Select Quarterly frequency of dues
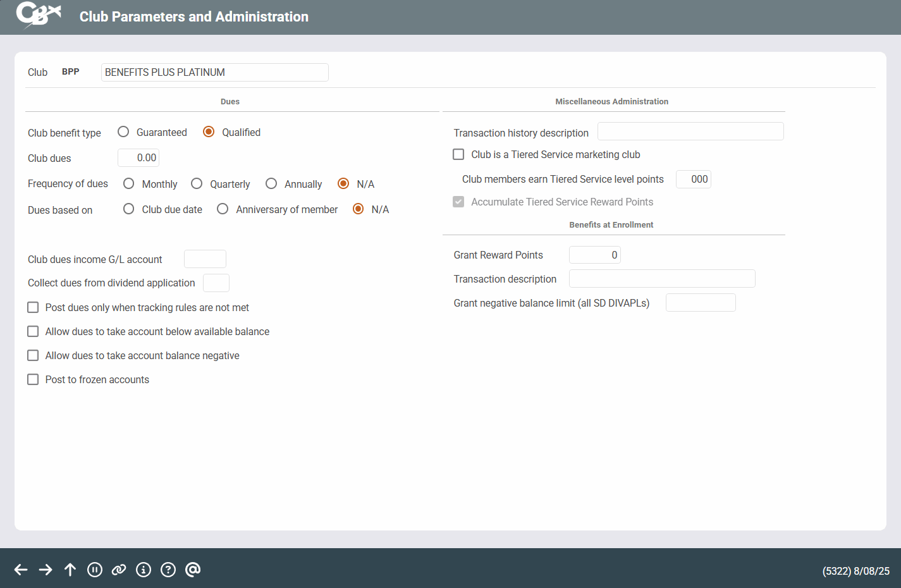 pos(197,184)
